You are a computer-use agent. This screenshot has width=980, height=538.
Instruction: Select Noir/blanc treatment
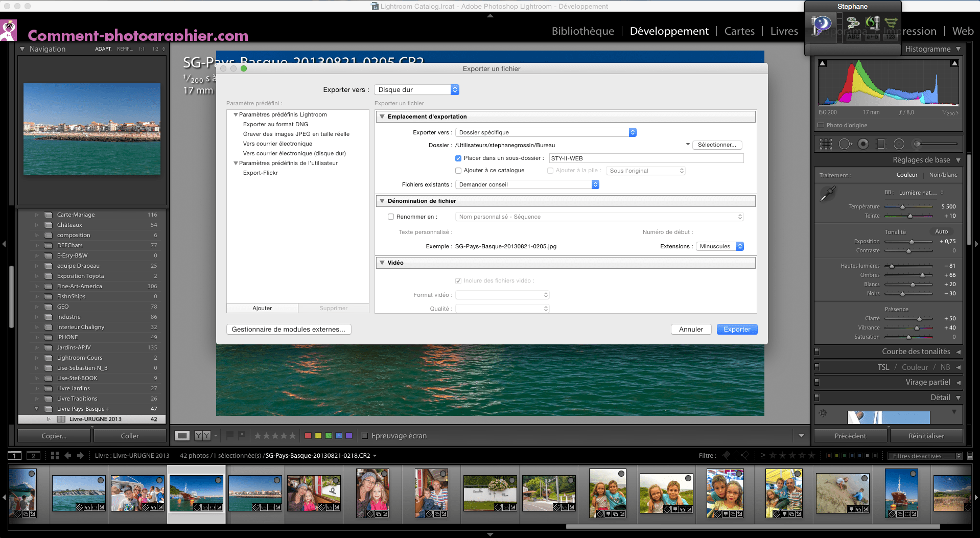pyautogui.click(x=943, y=175)
